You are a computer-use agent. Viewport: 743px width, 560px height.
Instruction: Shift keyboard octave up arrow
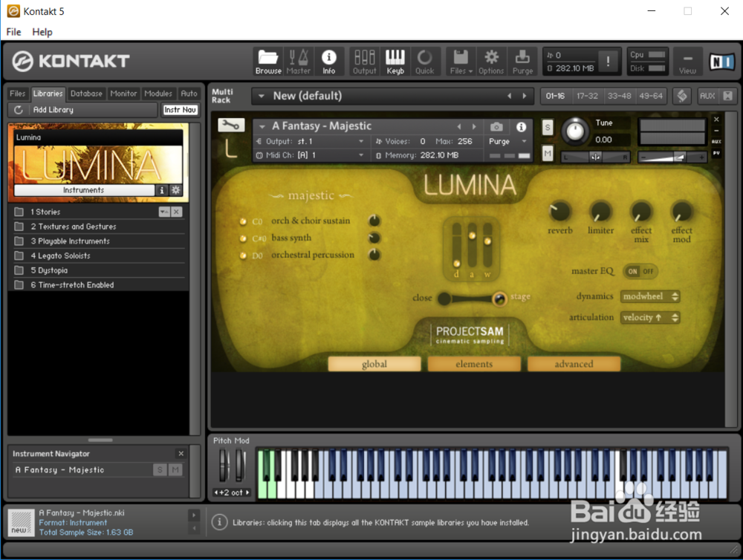[247, 492]
